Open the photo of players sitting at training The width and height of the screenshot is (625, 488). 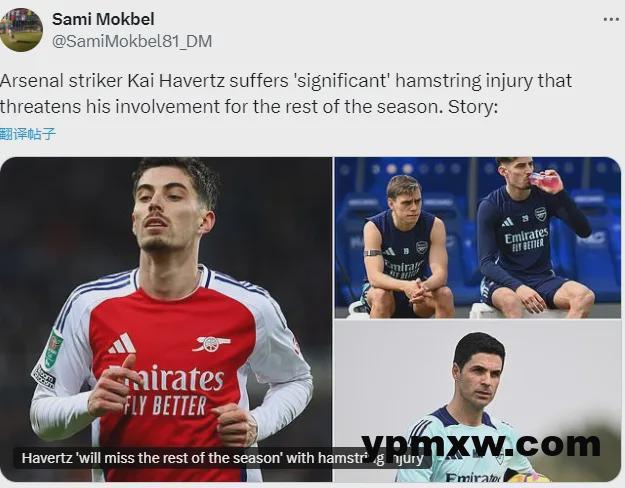(478, 238)
